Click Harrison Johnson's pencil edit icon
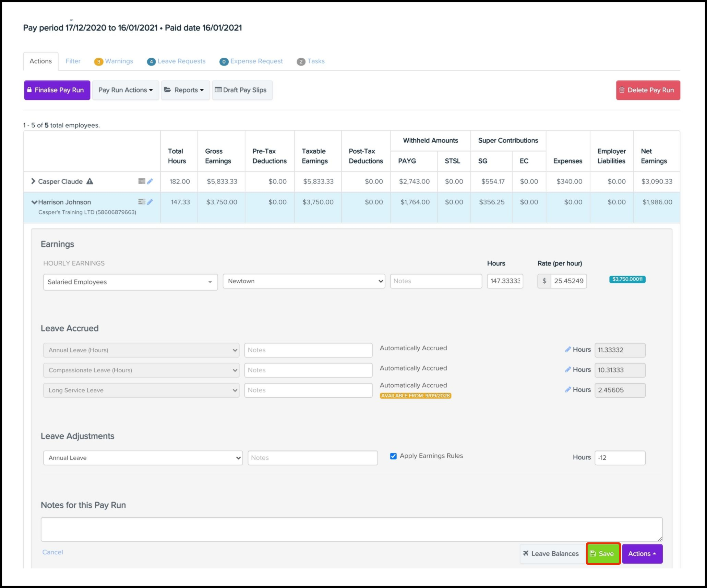Image resolution: width=707 pixels, height=588 pixels. (x=150, y=202)
